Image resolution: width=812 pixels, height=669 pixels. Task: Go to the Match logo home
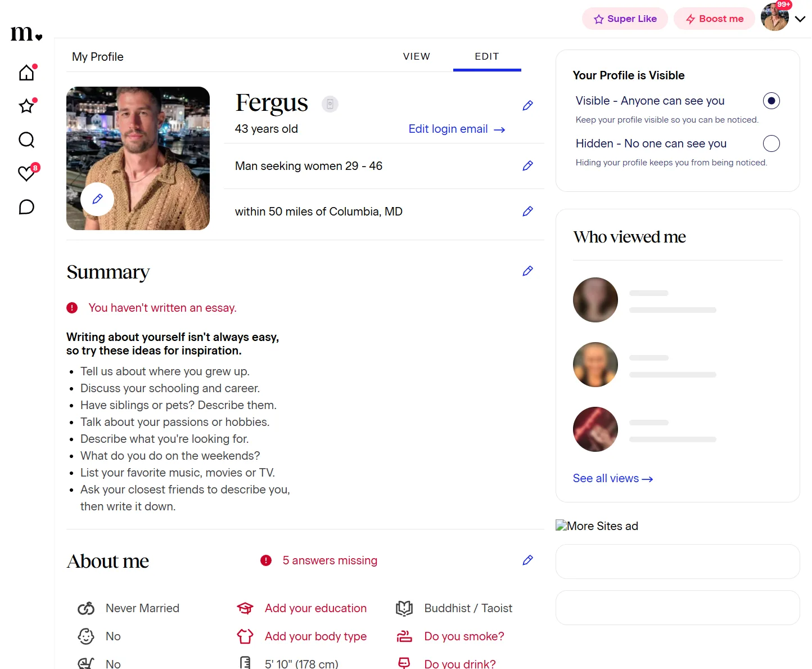point(26,34)
